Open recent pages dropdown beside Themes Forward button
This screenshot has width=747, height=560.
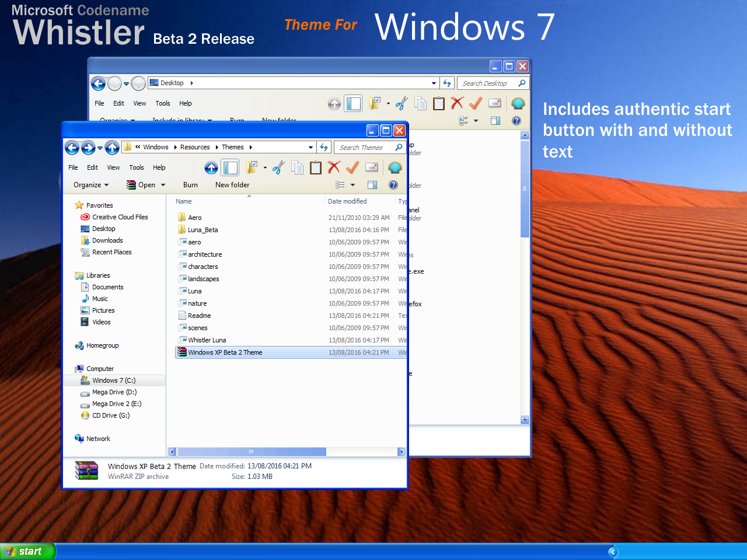(100, 148)
